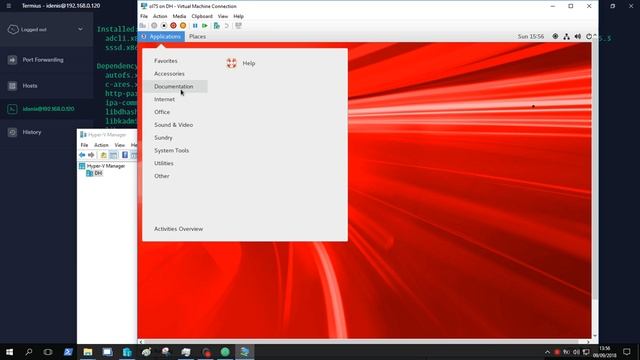
Task: Open the Action menu in VM Connection
Action: 160,16
